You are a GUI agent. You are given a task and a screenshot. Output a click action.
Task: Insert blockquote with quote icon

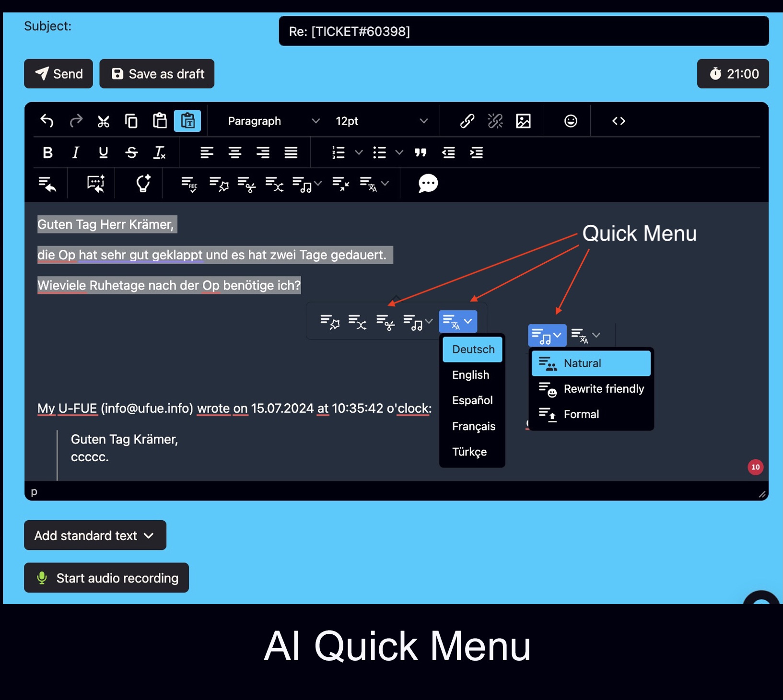[421, 152]
